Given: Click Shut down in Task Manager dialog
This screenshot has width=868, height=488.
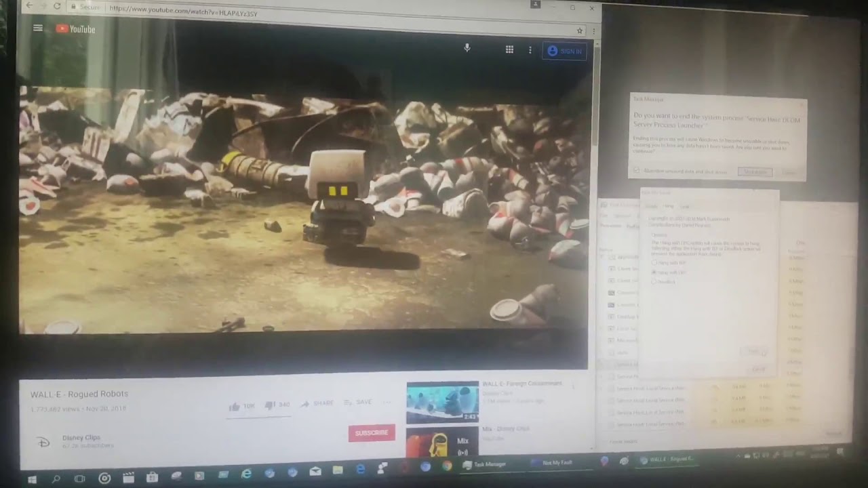Looking at the screenshot, I should pyautogui.click(x=755, y=172).
